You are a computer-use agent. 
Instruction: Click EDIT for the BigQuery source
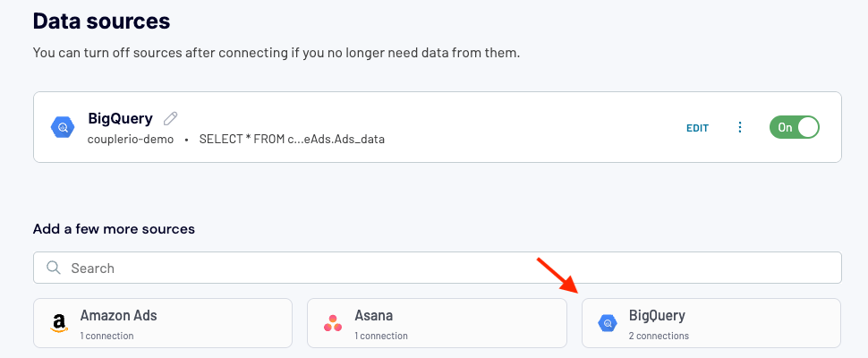pyautogui.click(x=697, y=128)
